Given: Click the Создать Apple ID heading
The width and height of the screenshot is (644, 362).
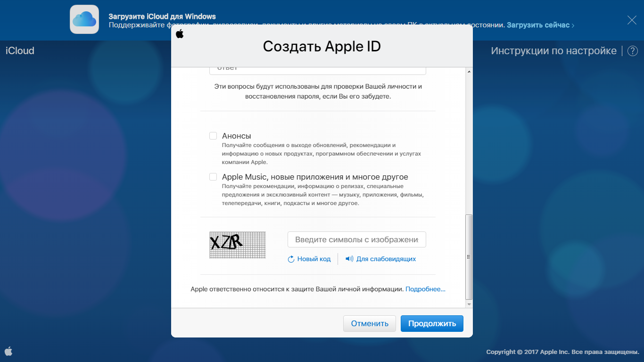Looking at the screenshot, I should (322, 46).
